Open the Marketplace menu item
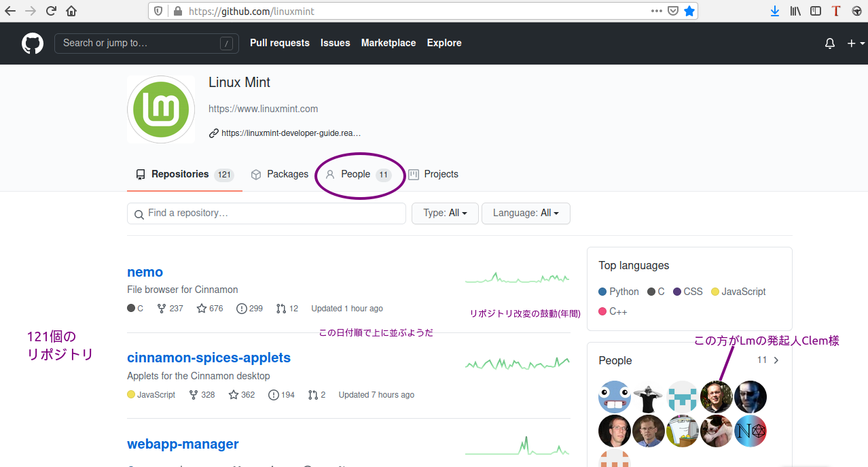Image resolution: width=868 pixels, height=467 pixels. (388, 43)
